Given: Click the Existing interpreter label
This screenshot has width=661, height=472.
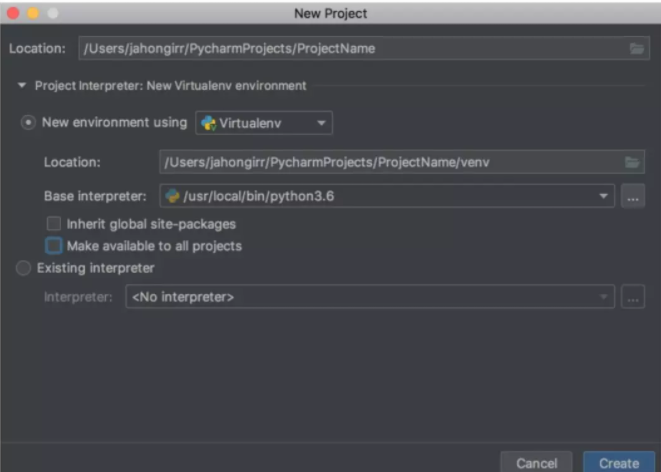Looking at the screenshot, I should coord(96,268).
